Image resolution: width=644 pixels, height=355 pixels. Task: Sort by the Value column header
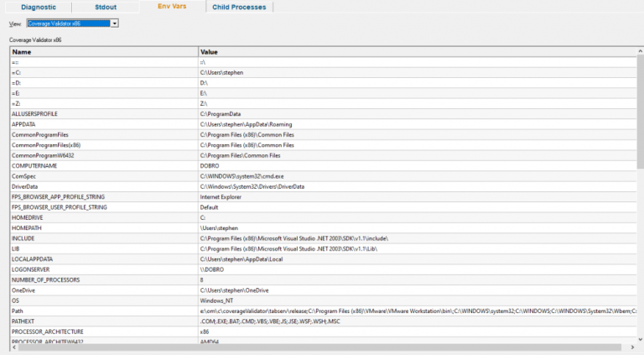pyautogui.click(x=418, y=52)
